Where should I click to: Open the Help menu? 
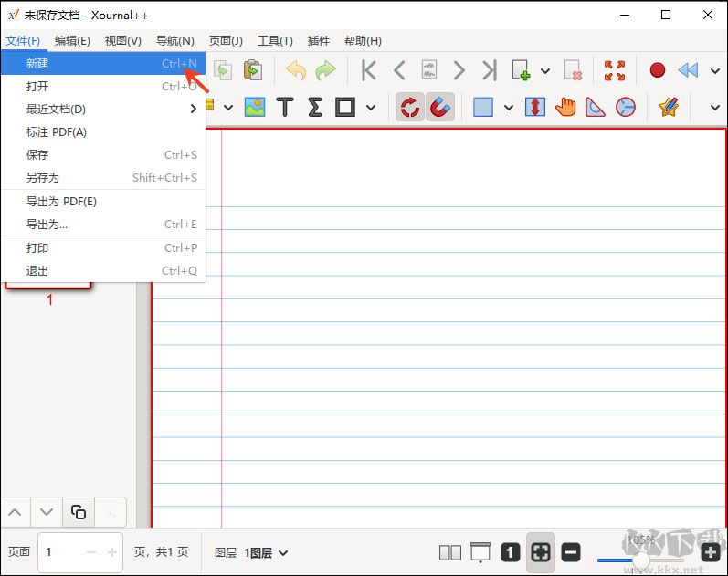pyautogui.click(x=363, y=41)
